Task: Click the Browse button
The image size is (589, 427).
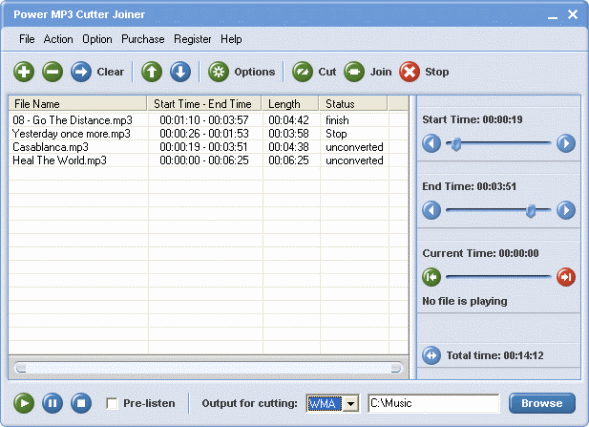Action: pyautogui.click(x=542, y=403)
